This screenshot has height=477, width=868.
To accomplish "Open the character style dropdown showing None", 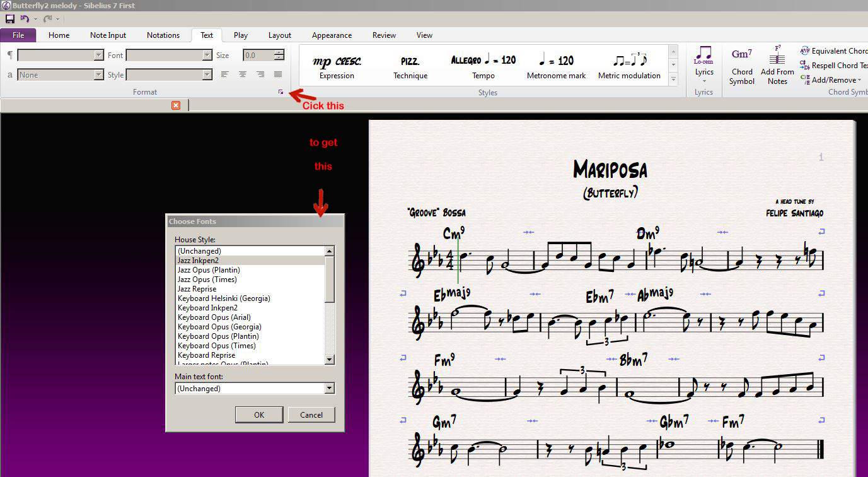I will pos(98,75).
